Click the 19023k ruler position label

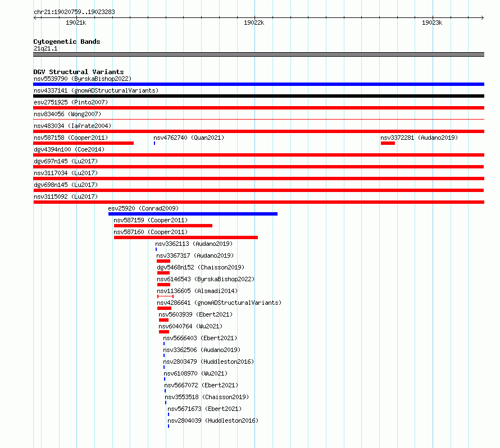pos(432,22)
